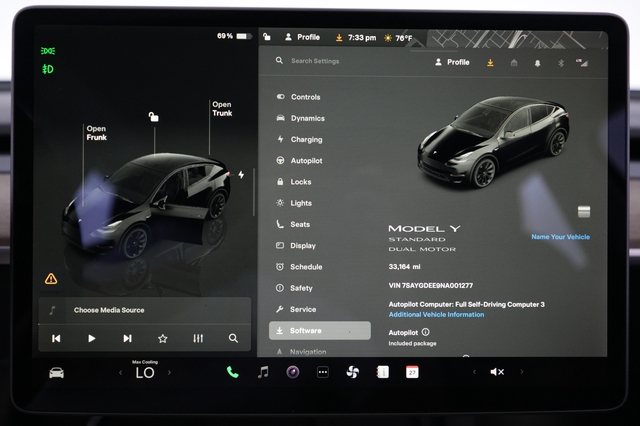Screen dimensions: 640x426
Task: Open the all apps ellipsis menu
Action: tap(323, 372)
